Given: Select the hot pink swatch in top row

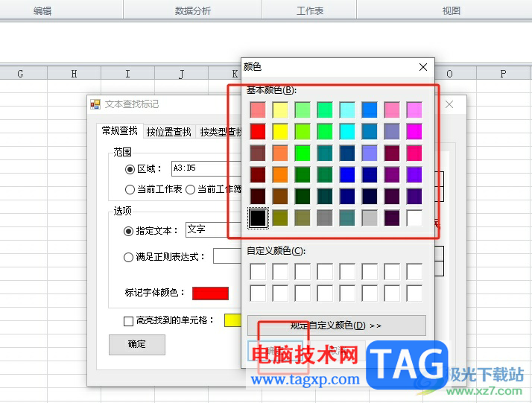Looking at the screenshot, I should click(392, 110).
